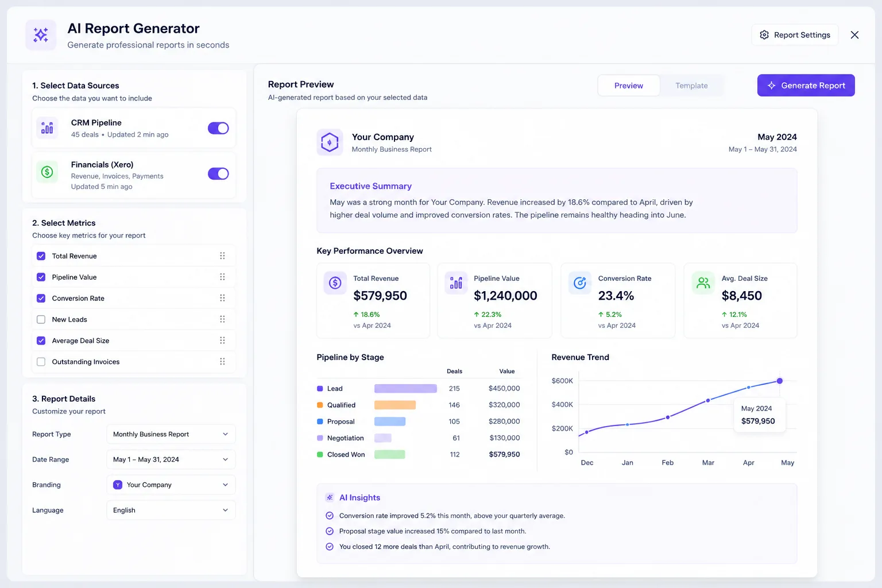Click the Lead stage purple color swatch
Image resolution: width=882 pixels, height=588 pixels.
320,389
